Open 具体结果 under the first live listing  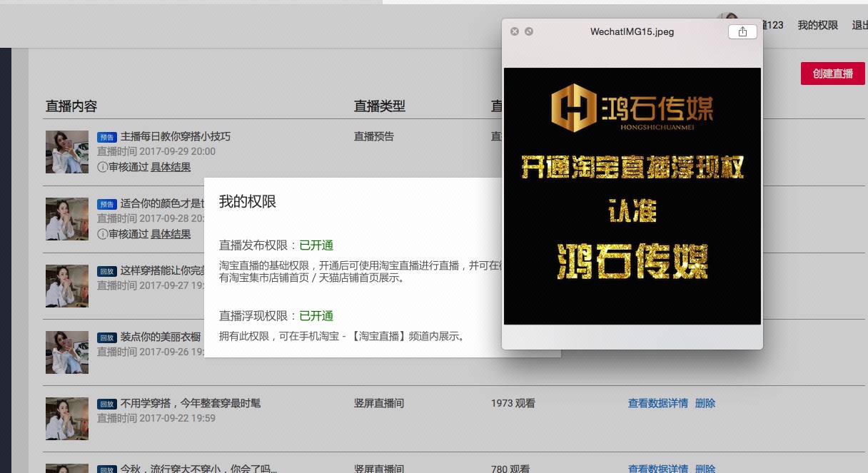tap(171, 167)
